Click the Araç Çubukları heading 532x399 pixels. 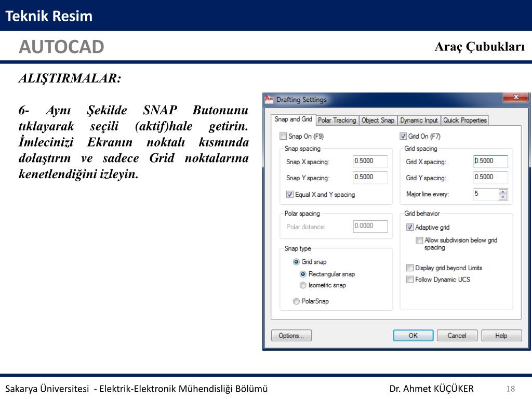coord(480,47)
